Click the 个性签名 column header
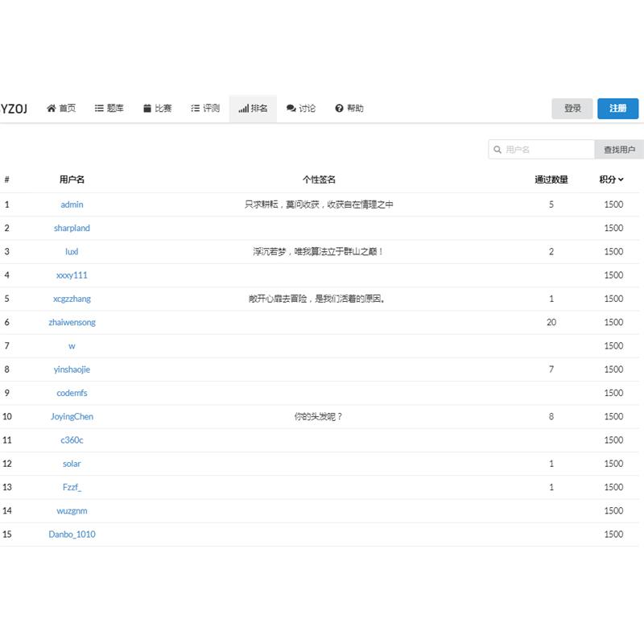This screenshot has height=644, width=644. tap(319, 180)
